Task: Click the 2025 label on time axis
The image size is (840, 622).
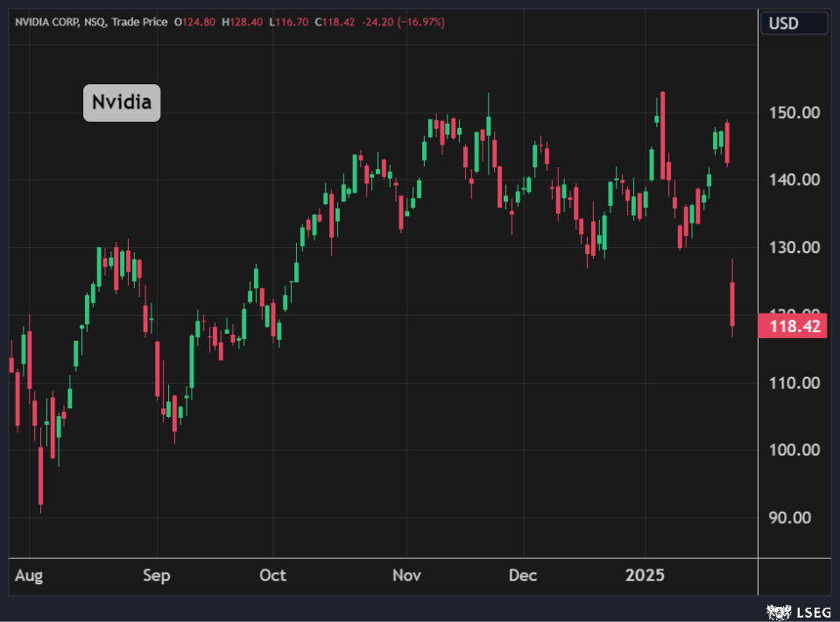Action: (x=645, y=576)
